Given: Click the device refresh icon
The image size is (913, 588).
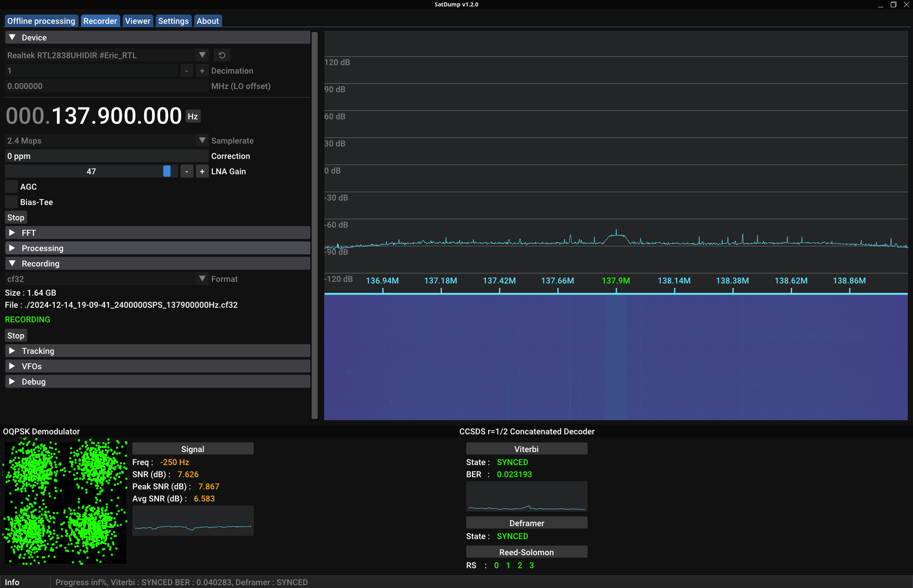Looking at the screenshot, I should 222,55.
